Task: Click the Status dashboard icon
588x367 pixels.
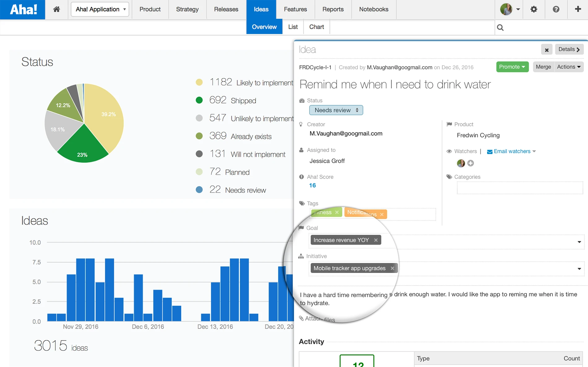Action: coord(302,101)
